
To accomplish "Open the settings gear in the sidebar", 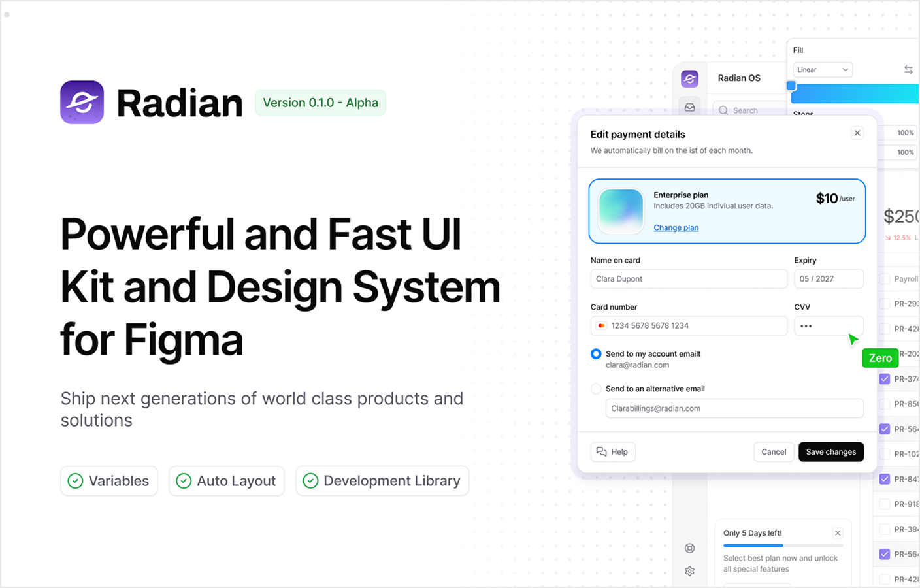I will tap(689, 571).
